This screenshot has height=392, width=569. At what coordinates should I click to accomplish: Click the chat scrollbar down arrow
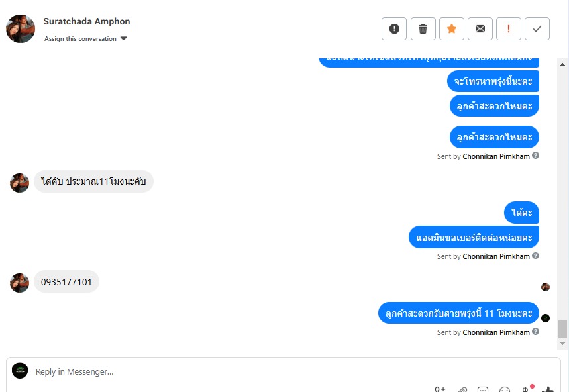562,344
